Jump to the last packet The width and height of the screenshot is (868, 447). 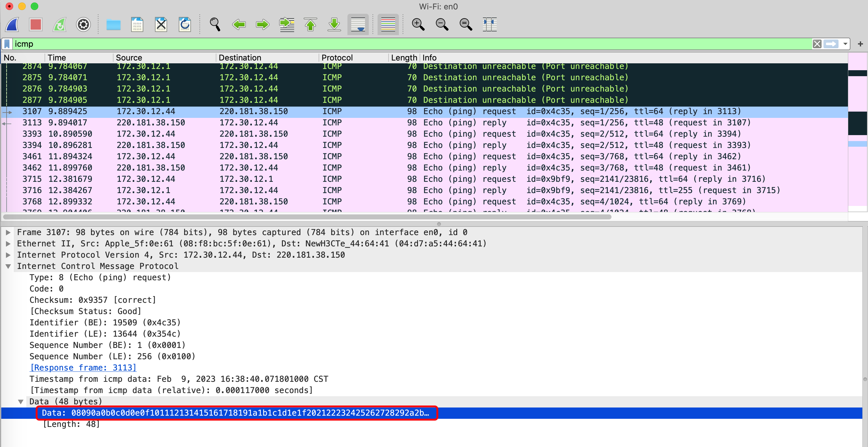coord(334,24)
